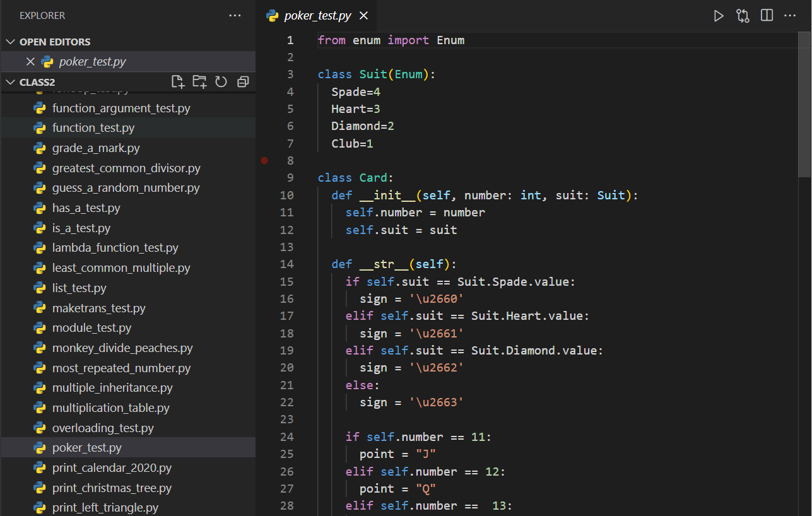812x516 pixels.
Task: Split the editor right
Action: 767,16
